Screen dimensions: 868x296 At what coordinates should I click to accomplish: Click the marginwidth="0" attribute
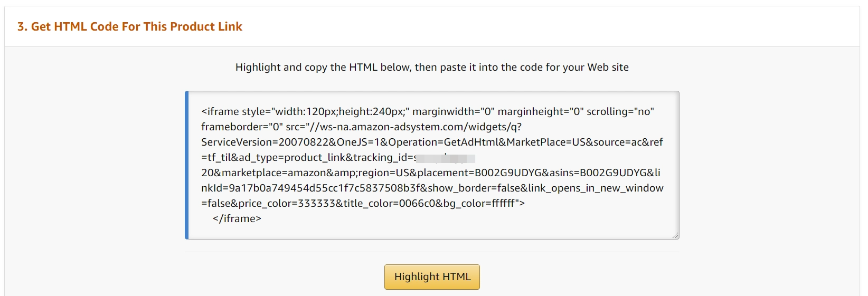coord(453,112)
